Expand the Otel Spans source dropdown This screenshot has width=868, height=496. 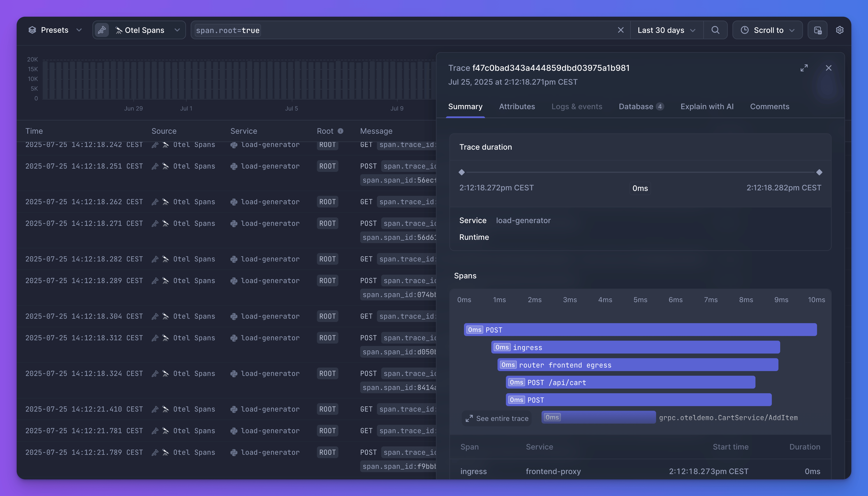[x=177, y=30]
